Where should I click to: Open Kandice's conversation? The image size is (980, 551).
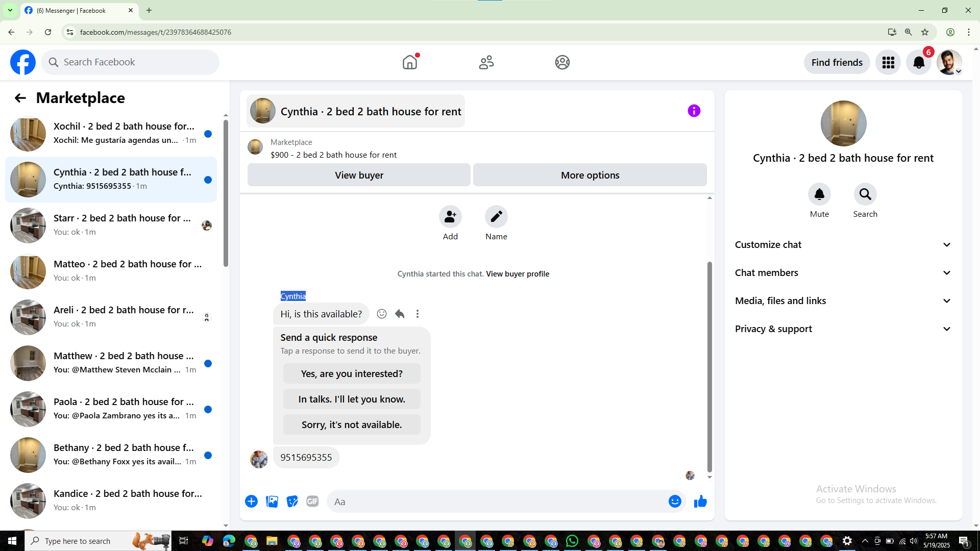click(x=111, y=501)
